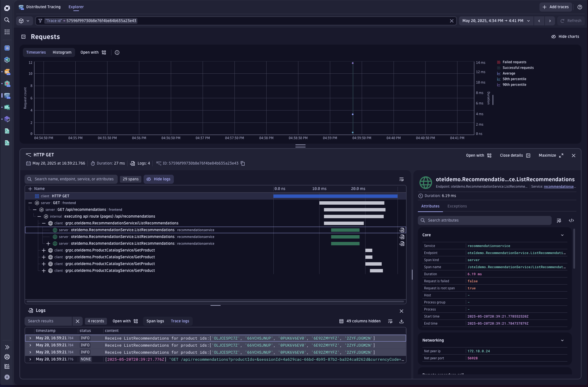This screenshot has height=387, width=588.
Task: Open the apps grid icon in the sidebar
Action: click(x=7, y=32)
